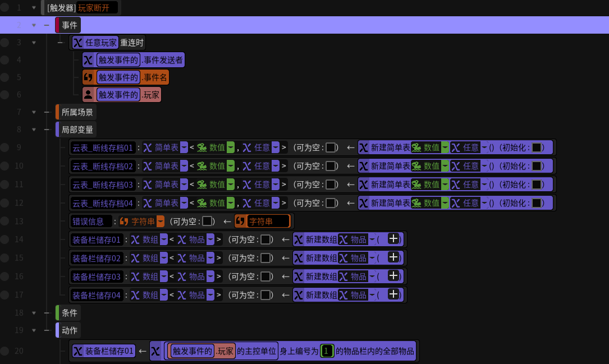Click the 任意玩家 event parameter
Screen dimensions: 609x364
point(95,43)
